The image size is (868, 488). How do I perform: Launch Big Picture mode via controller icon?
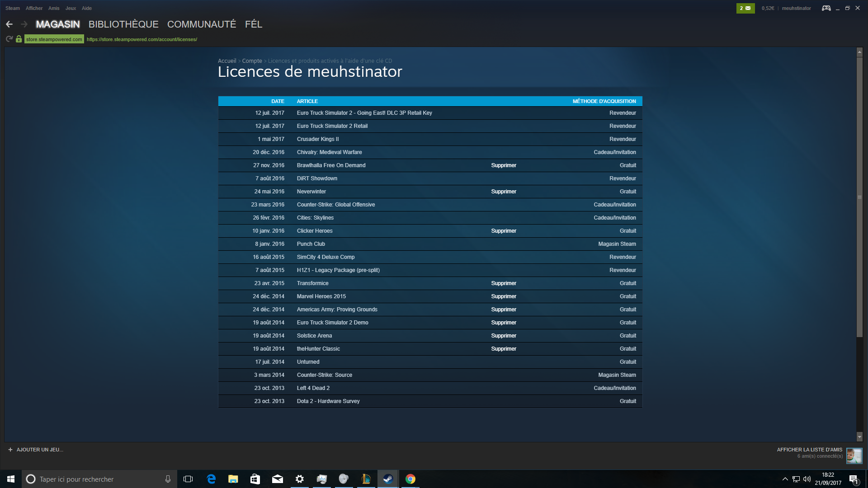click(826, 8)
